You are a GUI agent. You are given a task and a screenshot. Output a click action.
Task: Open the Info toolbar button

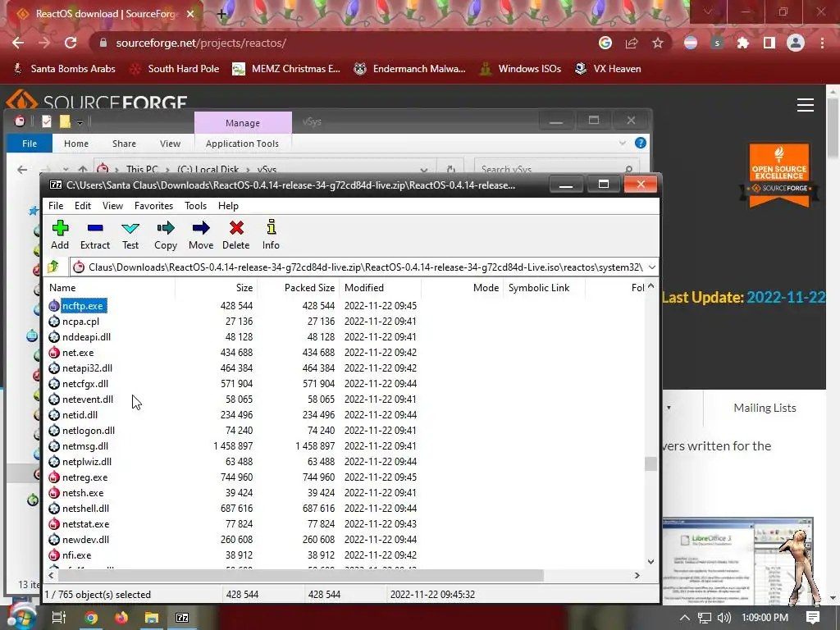271,235
